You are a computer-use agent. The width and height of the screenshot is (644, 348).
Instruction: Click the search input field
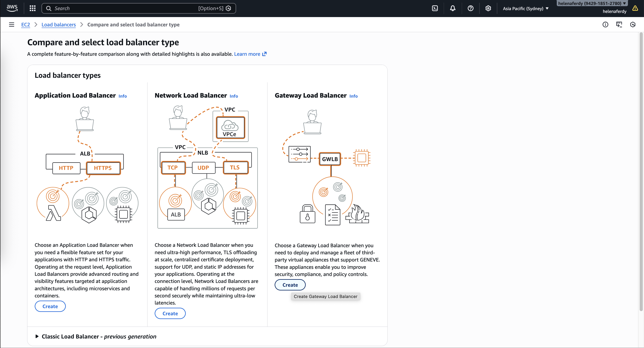click(125, 8)
